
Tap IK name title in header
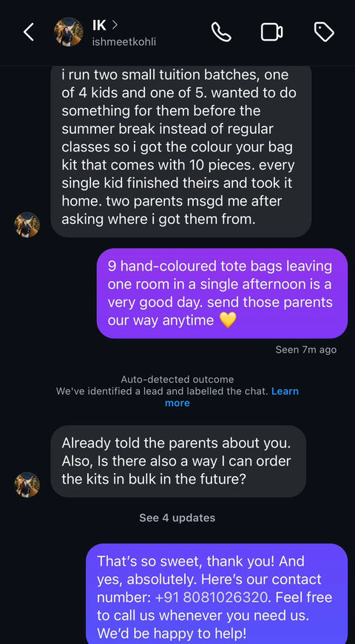click(99, 25)
